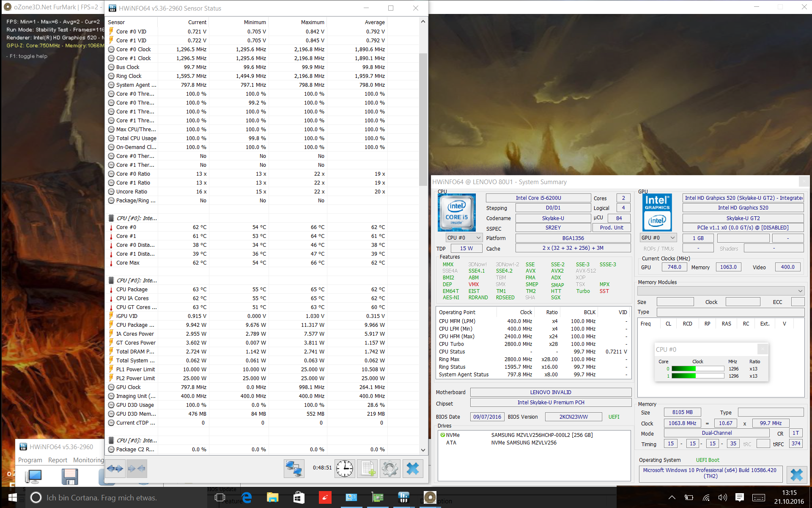The image size is (812, 508).
Task: Click the blue X close sensors button
Action: pos(412,469)
